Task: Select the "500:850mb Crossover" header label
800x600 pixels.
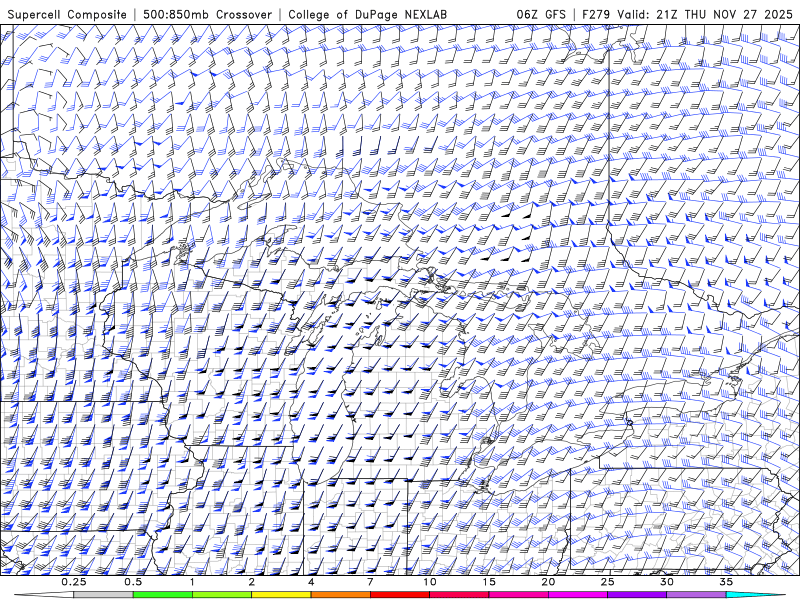Action: click(x=208, y=14)
